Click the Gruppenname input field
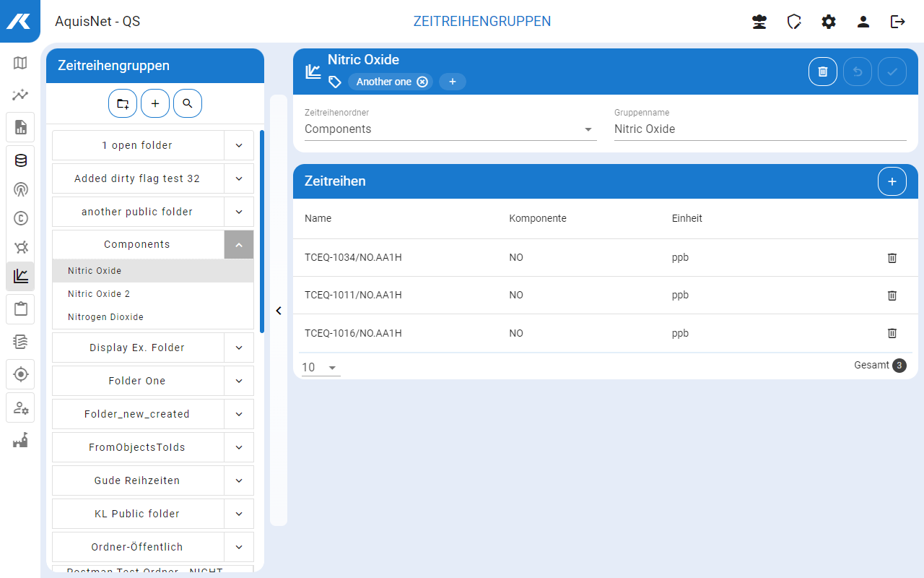 (759, 129)
